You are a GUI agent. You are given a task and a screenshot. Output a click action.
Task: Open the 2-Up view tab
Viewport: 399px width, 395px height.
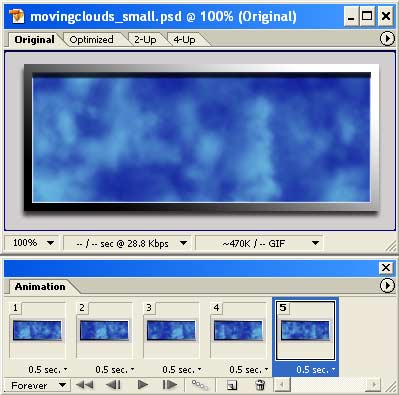tap(145, 40)
